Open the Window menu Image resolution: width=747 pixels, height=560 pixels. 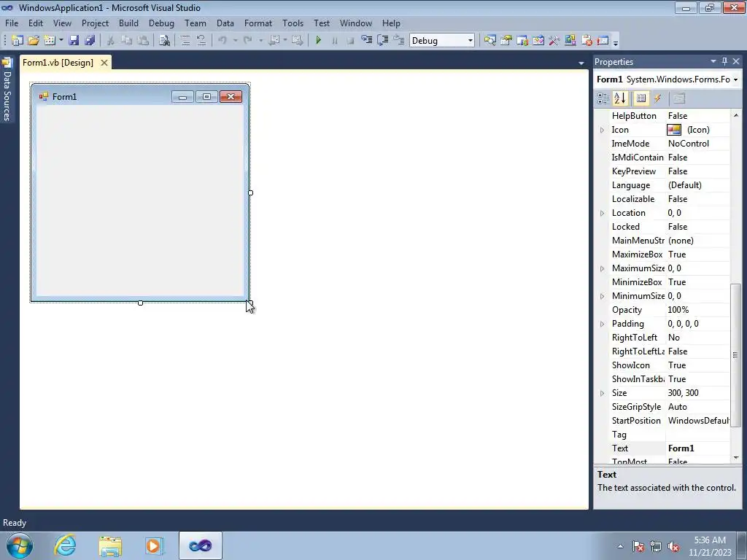pos(356,23)
